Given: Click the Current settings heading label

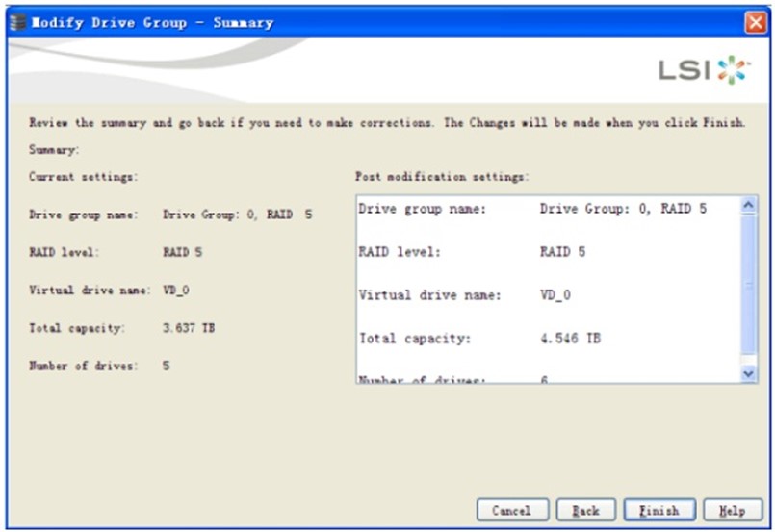Looking at the screenshot, I should [83, 177].
